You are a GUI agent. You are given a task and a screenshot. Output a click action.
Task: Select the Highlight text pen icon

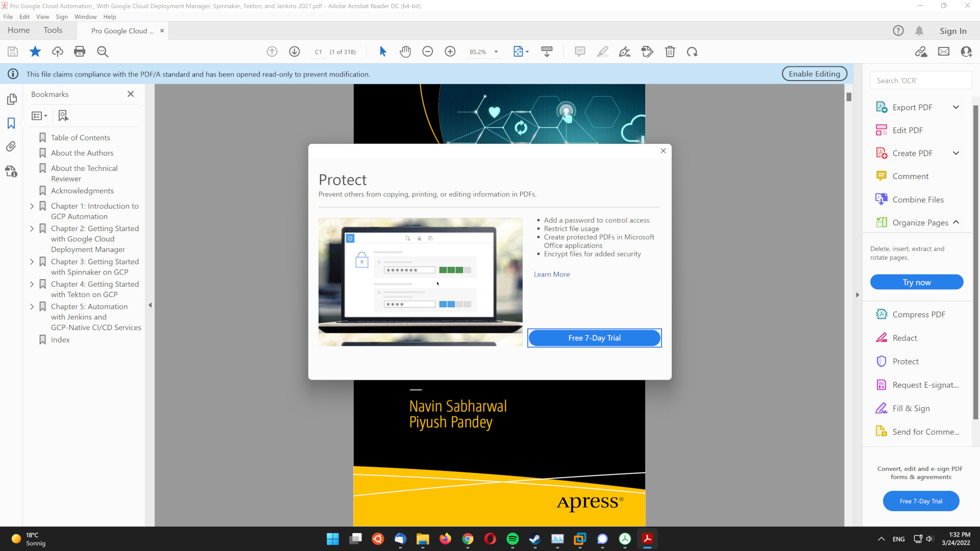pos(602,52)
